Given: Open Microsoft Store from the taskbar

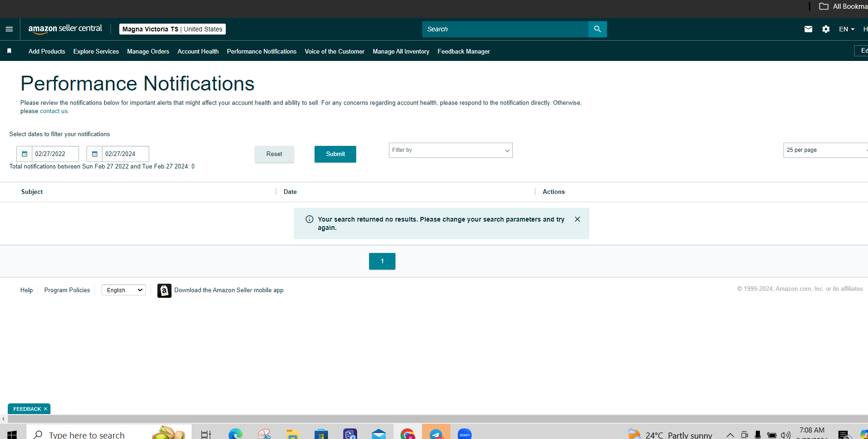Looking at the screenshot, I should [321, 434].
